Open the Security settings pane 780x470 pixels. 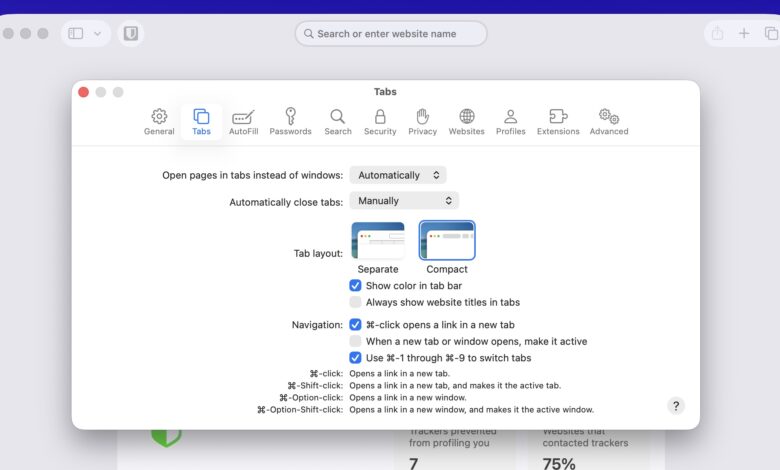click(380, 122)
